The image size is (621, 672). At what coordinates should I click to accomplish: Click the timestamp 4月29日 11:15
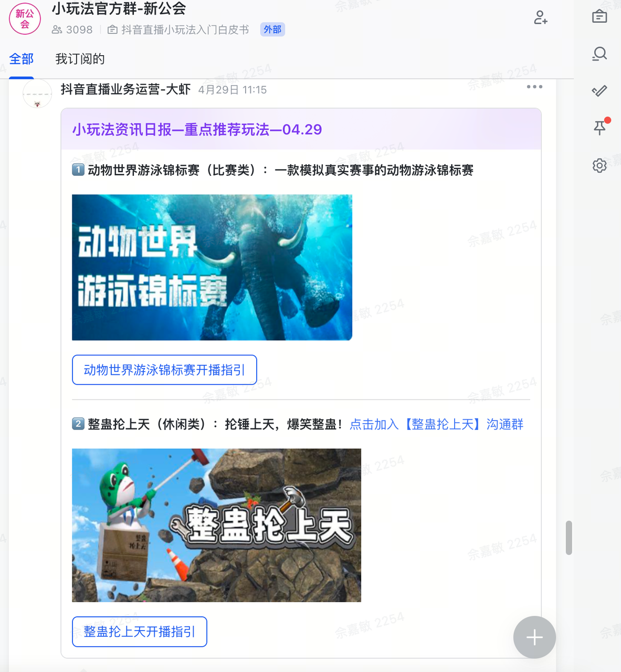(x=233, y=90)
